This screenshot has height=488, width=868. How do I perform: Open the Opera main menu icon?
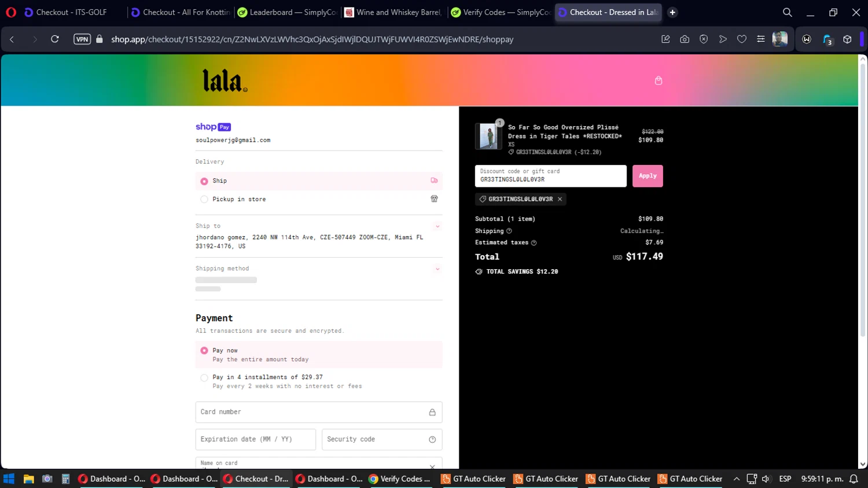tap(11, 12)
